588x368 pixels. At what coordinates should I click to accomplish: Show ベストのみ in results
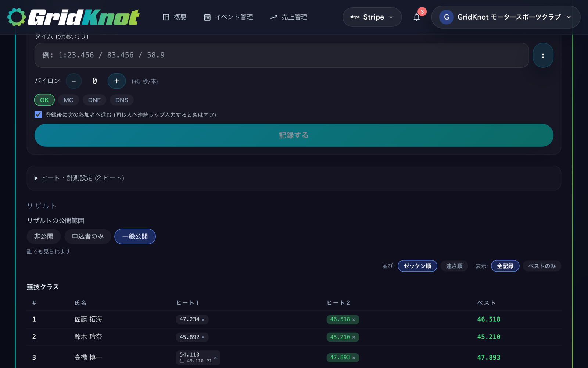tap(542, 266)
